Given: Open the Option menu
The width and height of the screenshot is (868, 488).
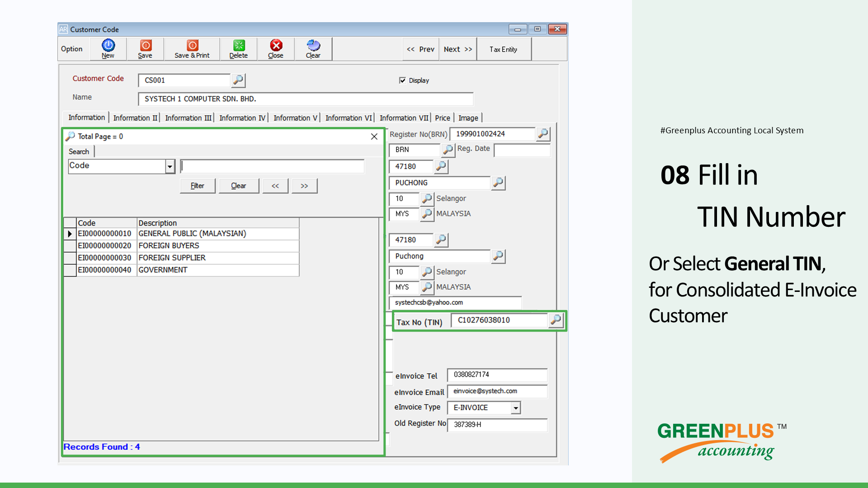Looking at the screenshot, I should pos(72,49).
